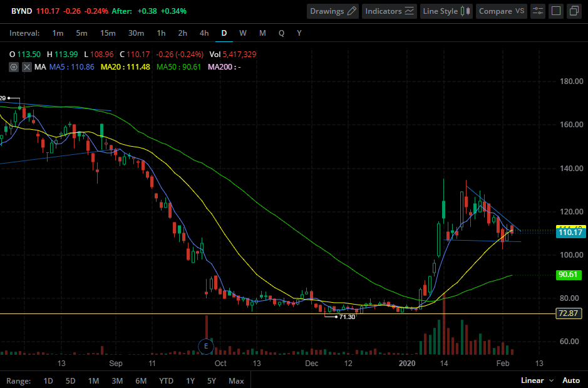
Task: Set range to 3M
Action: tap(117, 381)
